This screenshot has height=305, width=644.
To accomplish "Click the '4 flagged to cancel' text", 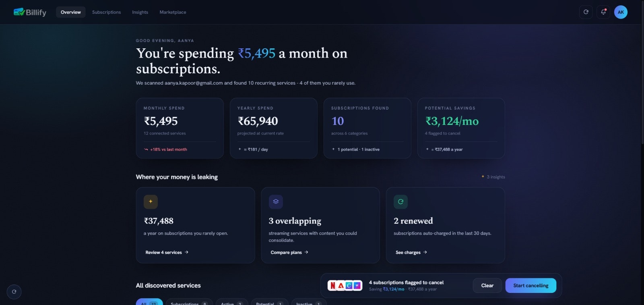I will pos(442,133).
